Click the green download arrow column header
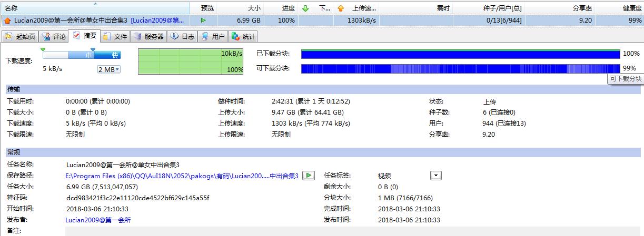This screenshot has height=236, width=644. coord(306,8)
